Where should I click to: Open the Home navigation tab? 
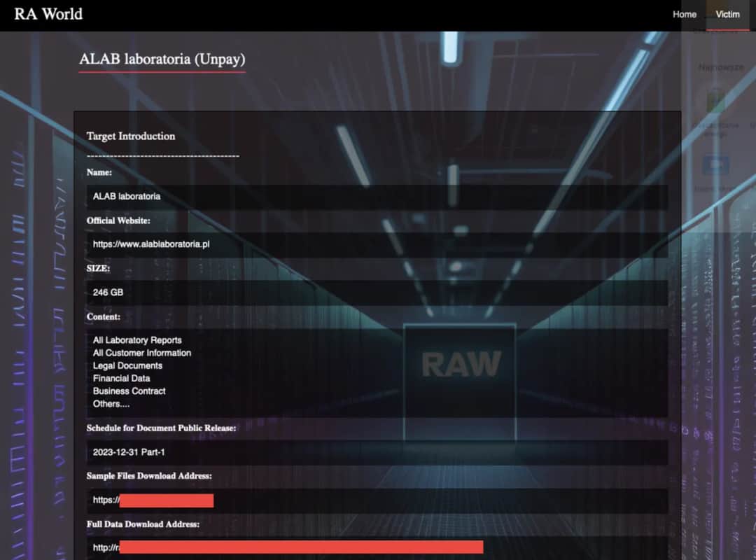(x=684, y=15)
